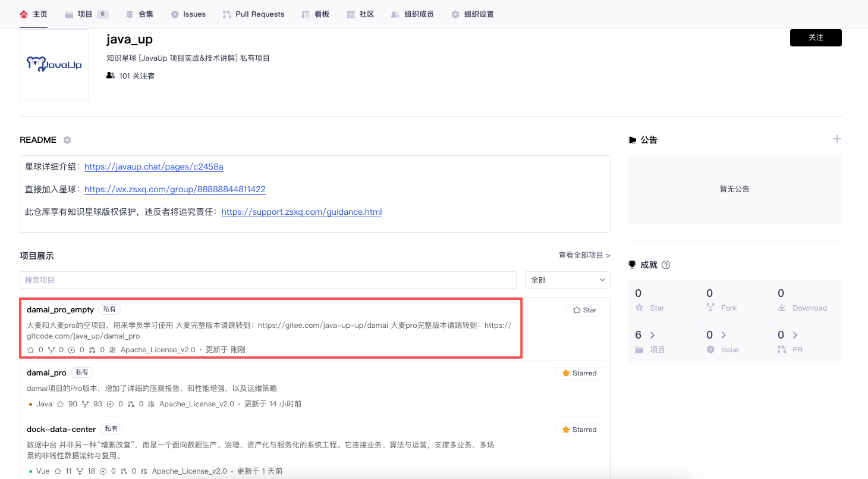Image resolution: width=868 pixels, height=479 pixels.
Task: Click the Star achievement icon
Action: [640, 308]
